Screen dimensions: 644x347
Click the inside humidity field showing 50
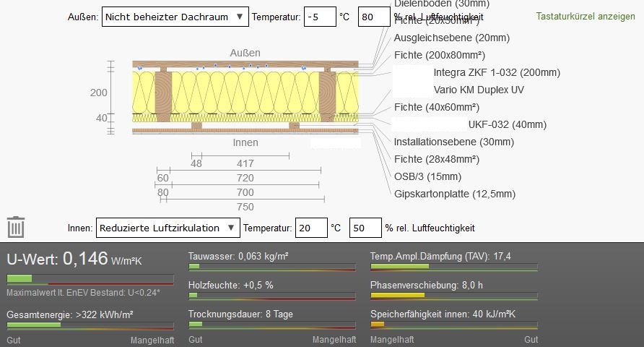coord(365,228)
